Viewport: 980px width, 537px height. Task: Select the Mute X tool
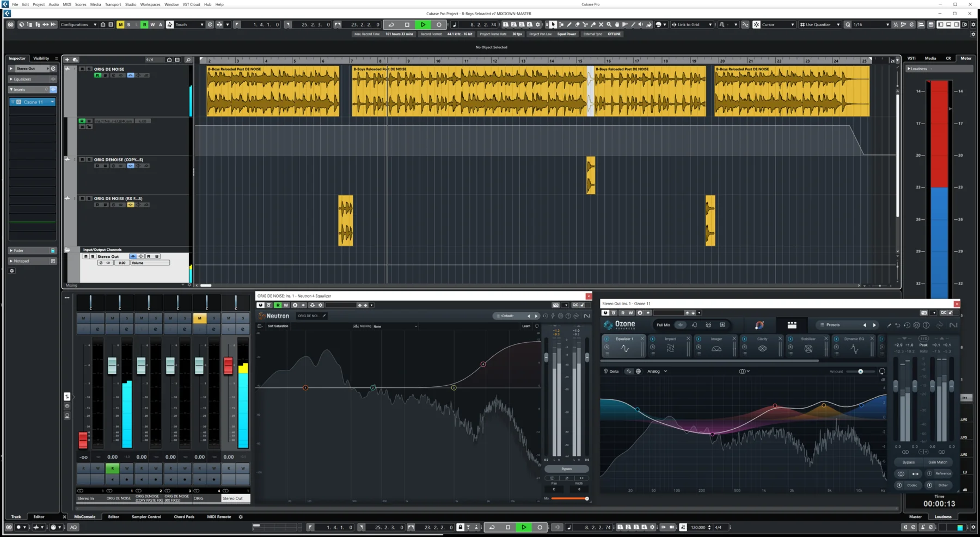click(601, 24)
